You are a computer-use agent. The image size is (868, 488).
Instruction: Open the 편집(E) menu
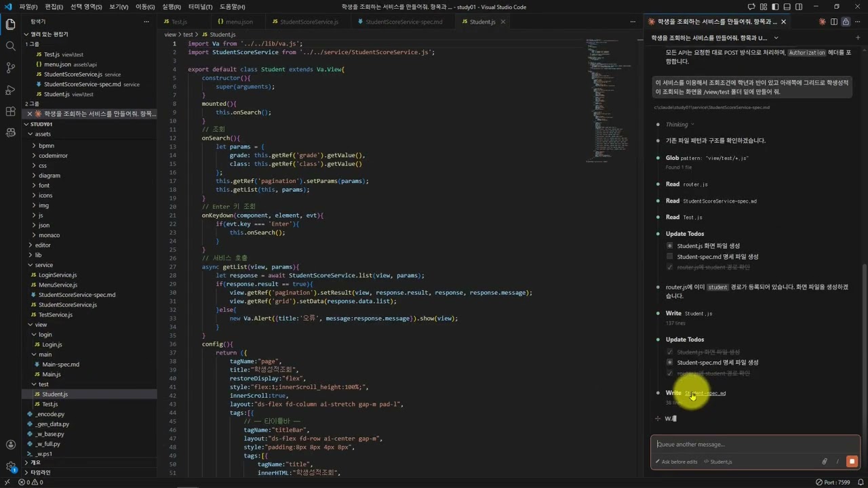(x=54, y=7)
